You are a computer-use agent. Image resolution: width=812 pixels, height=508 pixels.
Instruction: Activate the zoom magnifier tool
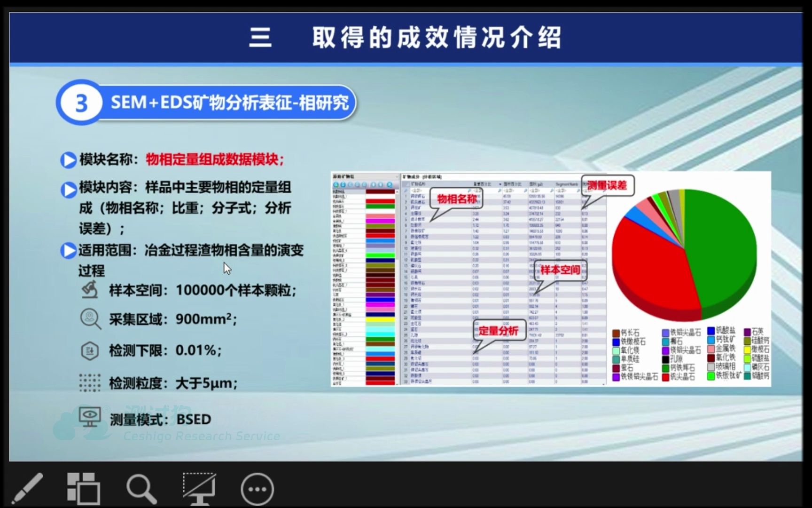coord(141,489)
